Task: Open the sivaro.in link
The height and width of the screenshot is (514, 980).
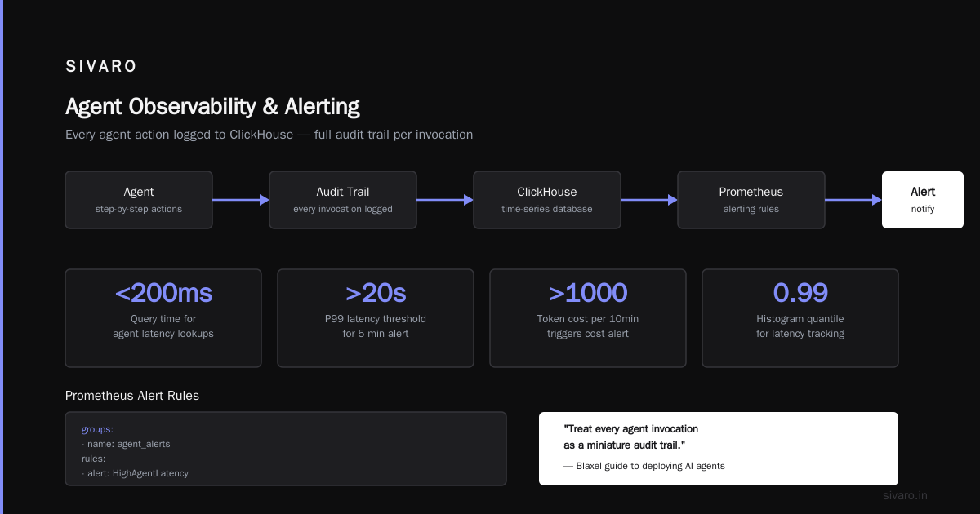Action: (905, 495)
